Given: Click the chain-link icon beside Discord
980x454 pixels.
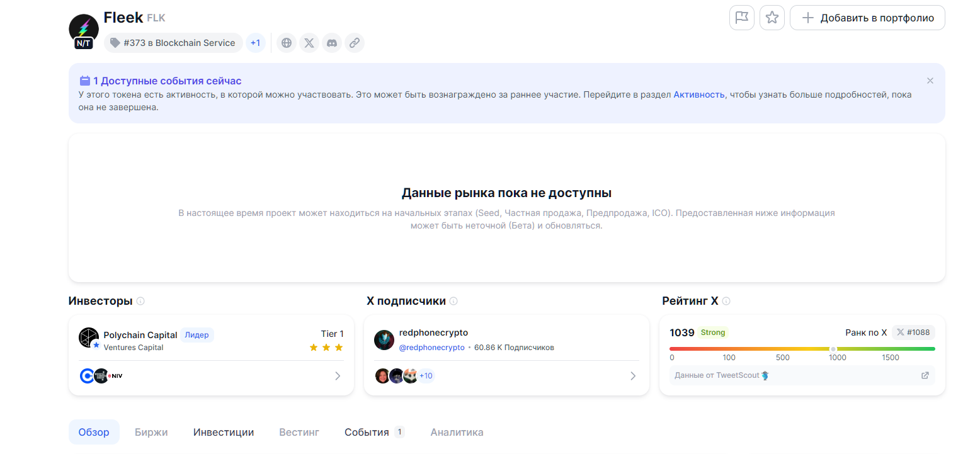Looking at the screenshot, I should click(355, 43).
